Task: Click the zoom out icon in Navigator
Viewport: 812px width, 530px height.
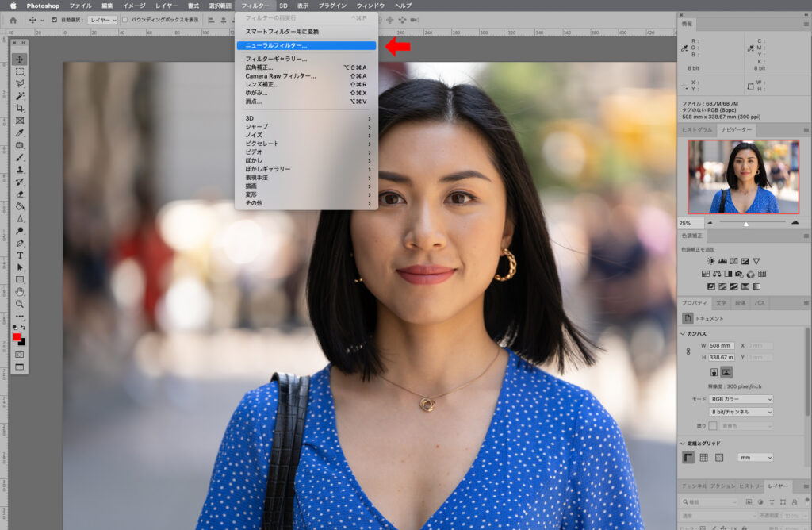Action: (710, 223)
